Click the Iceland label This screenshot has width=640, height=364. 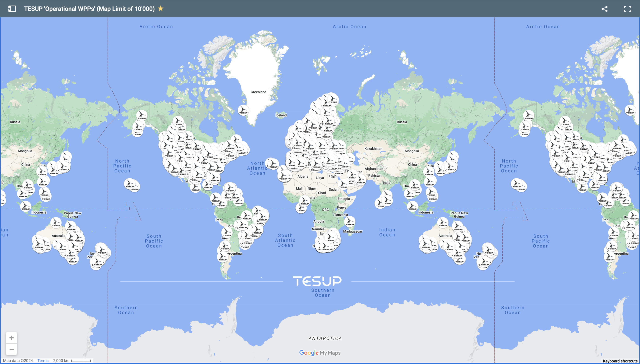point(281,115)
